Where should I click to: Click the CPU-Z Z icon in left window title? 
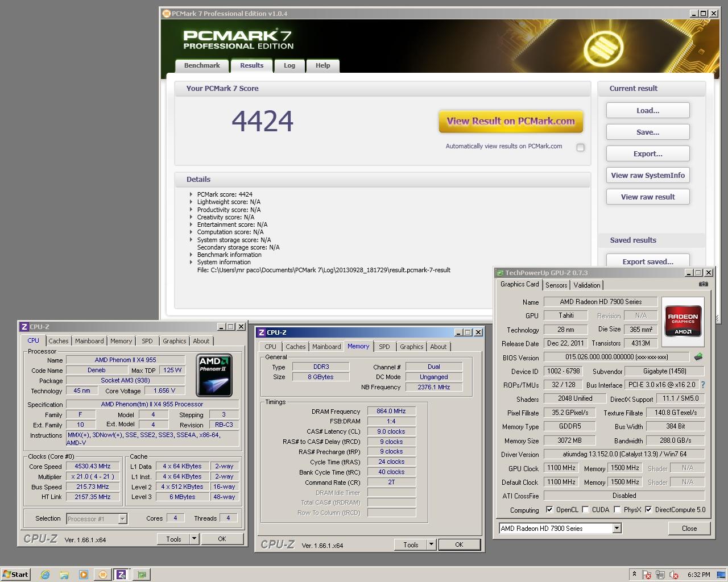coord(24,327)
